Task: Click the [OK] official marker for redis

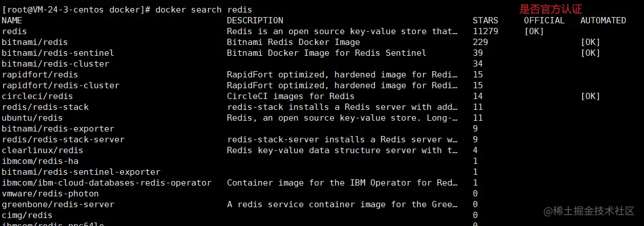Action: (x=534, y=31)
